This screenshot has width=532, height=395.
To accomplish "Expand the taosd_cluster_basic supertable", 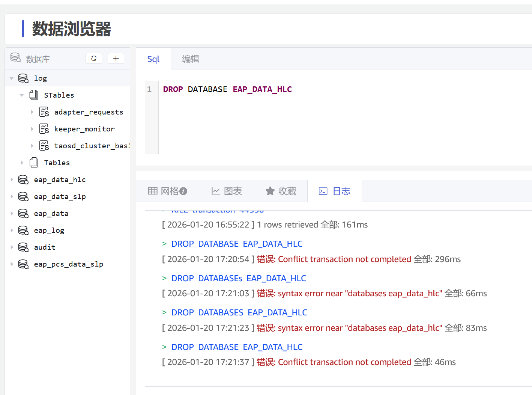I will [32, 146].
